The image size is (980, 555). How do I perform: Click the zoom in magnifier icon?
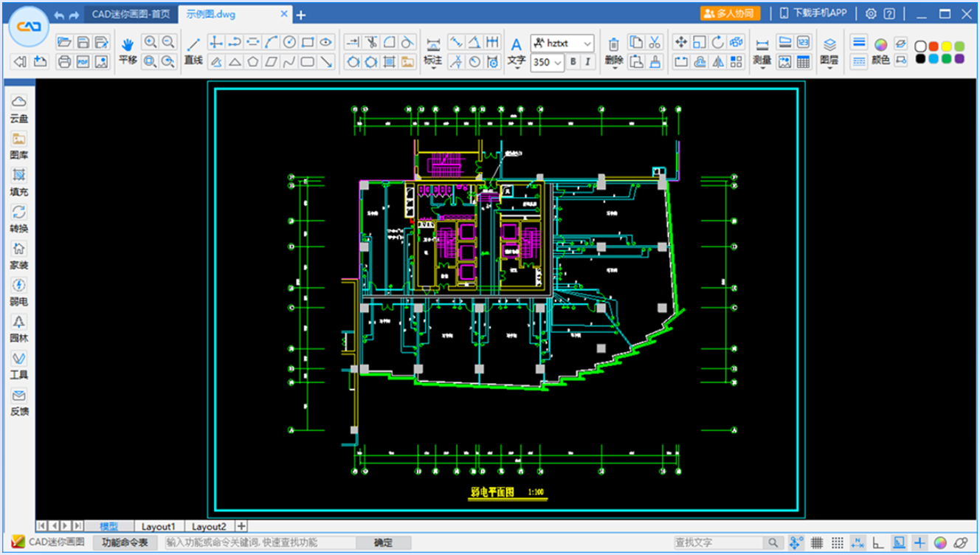pos(151,43)
